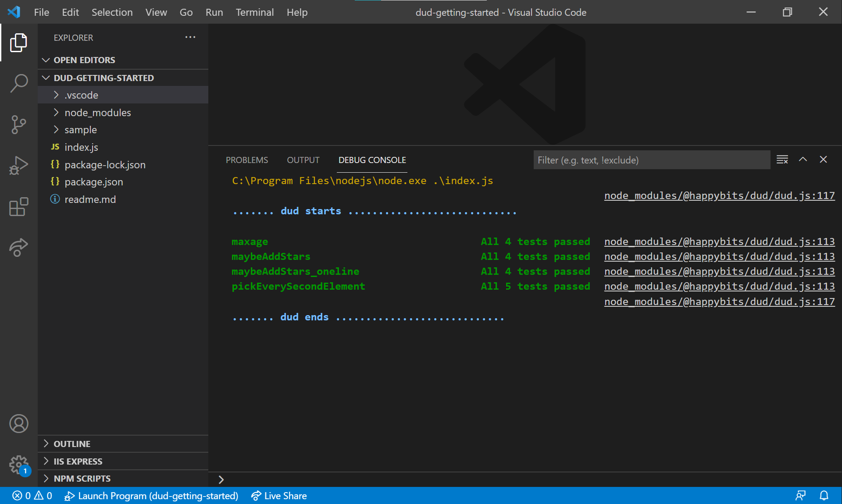Expand the NPM SCRIPTS section
Viewport: 842px width, 504px height.
pyautogui.click(x=82, y=479)
